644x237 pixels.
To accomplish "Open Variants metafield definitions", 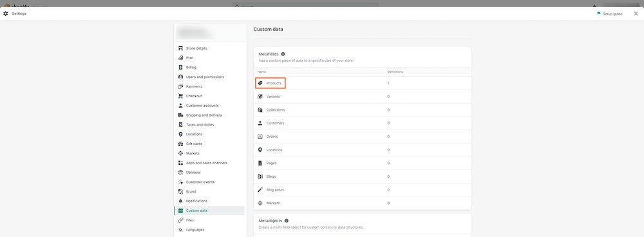I will [x=362, y=97].
